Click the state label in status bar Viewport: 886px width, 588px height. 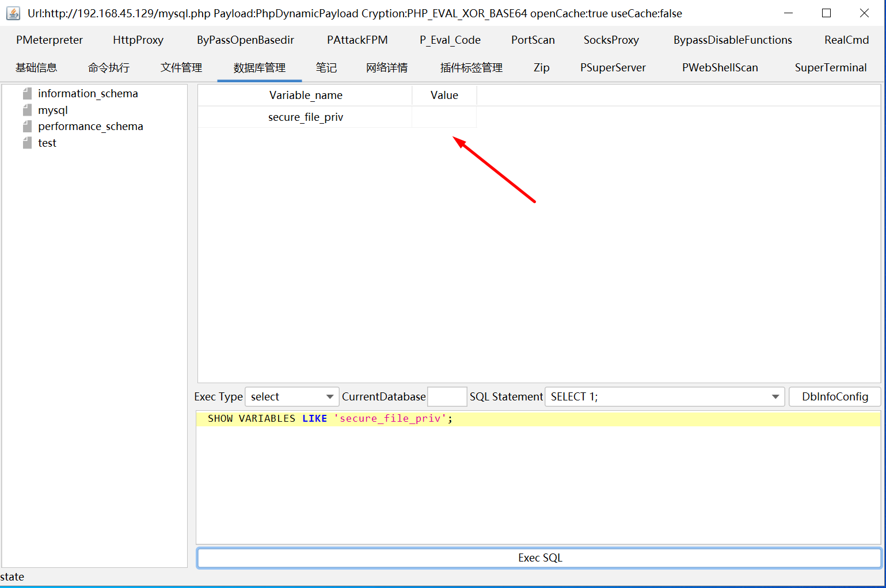coord(12,576)
